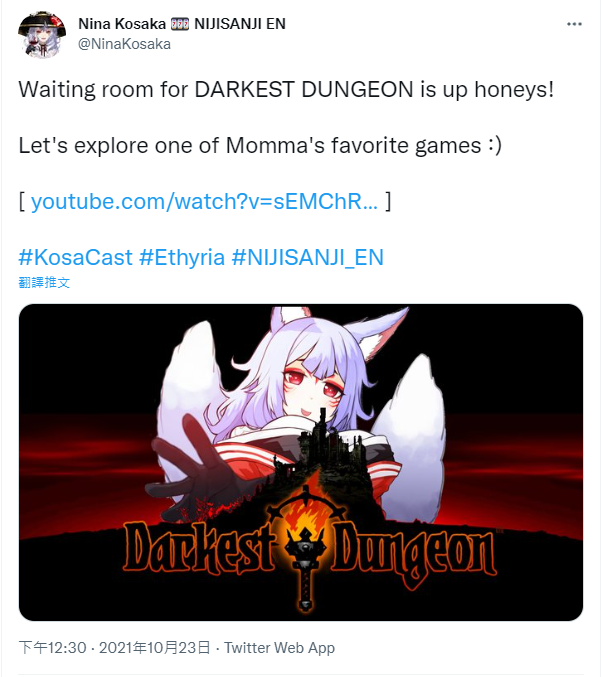Image resolution: width=603 pixels, height=677 pixels.
Task: Open the youtube.com/watch link
Action: [205, 202]
